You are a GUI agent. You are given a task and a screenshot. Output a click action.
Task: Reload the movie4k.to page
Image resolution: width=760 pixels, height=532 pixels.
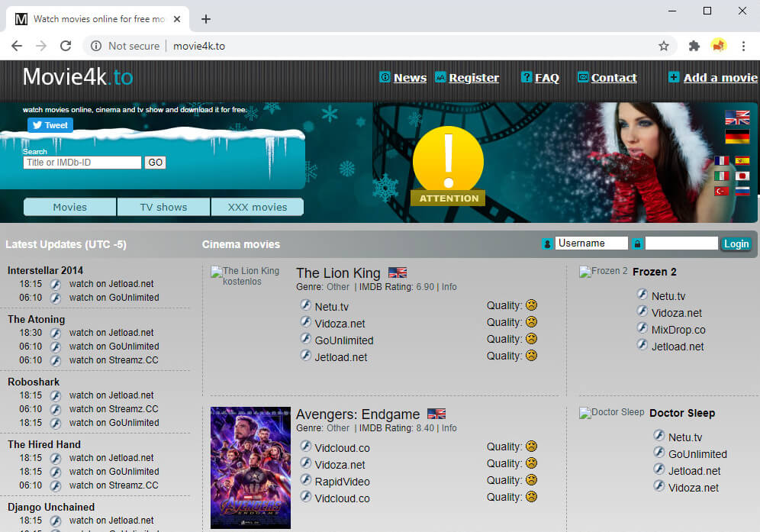pyautogui.click(x=66, y=46)
